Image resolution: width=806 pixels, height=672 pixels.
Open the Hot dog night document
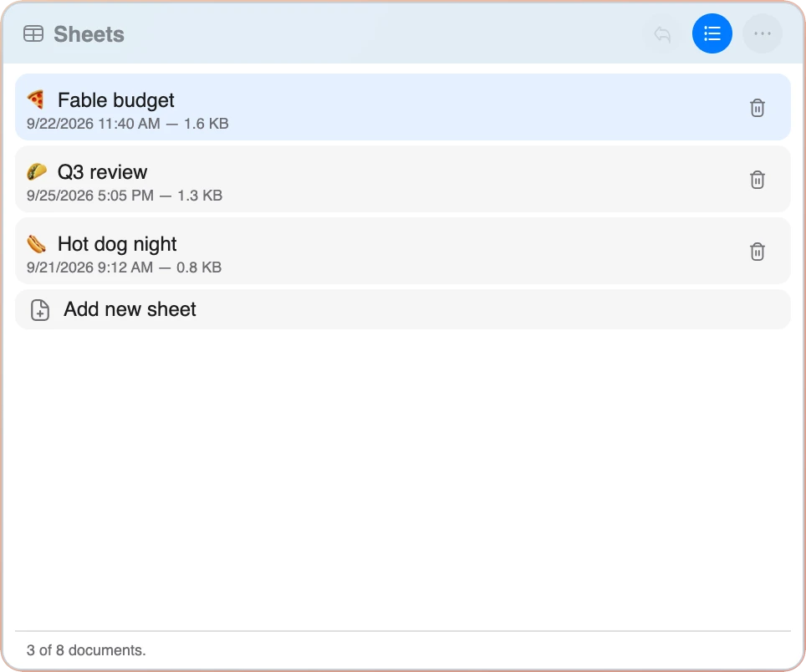[403, 251]
